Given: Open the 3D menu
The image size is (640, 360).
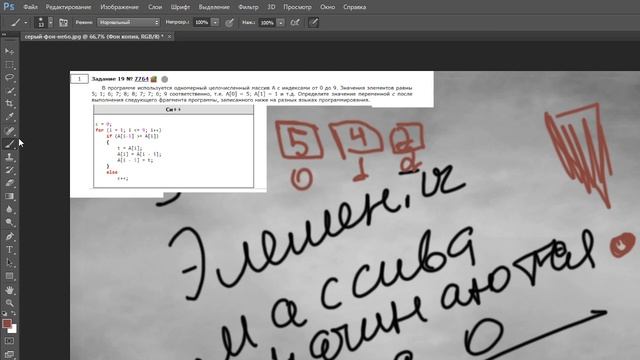Looking at the screenshot, I should click(x=271, y=7).
